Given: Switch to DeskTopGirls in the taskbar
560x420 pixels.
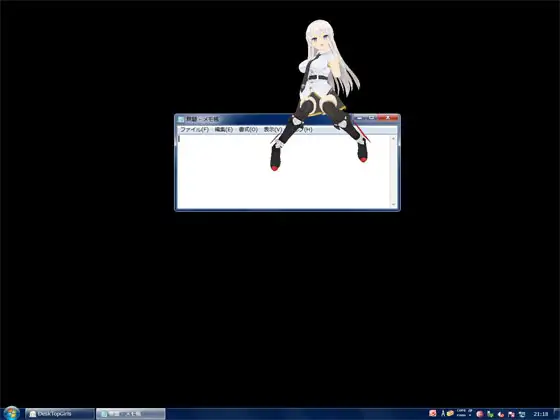Looking at the screenshot, I should point(59,414).
